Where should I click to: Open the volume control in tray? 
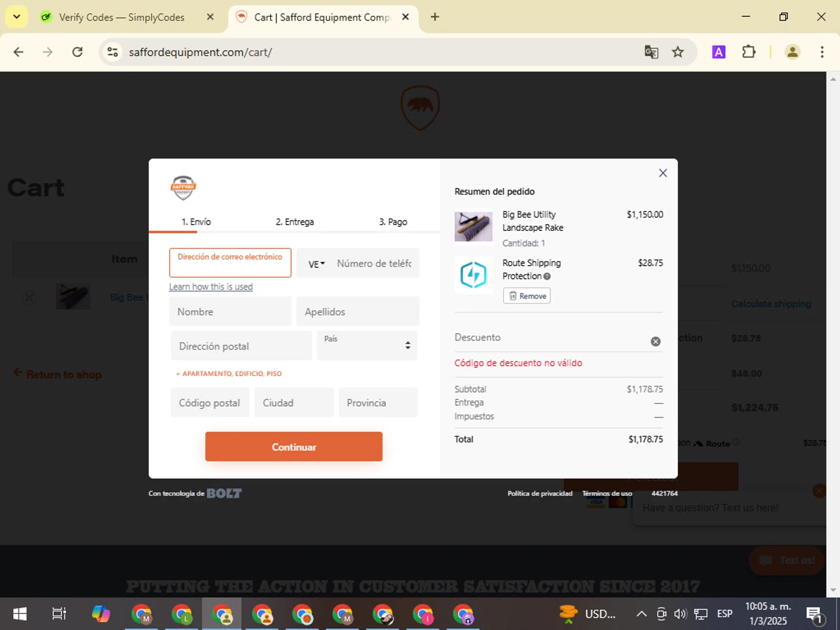680,614
